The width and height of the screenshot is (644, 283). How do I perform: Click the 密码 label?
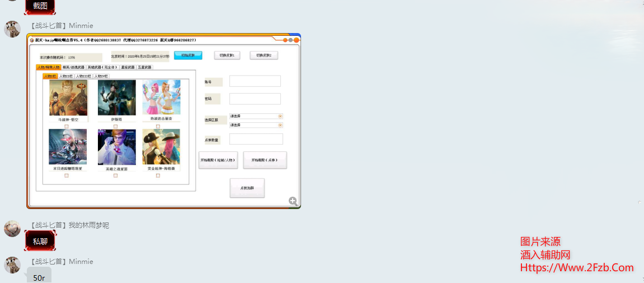(208, 99)
